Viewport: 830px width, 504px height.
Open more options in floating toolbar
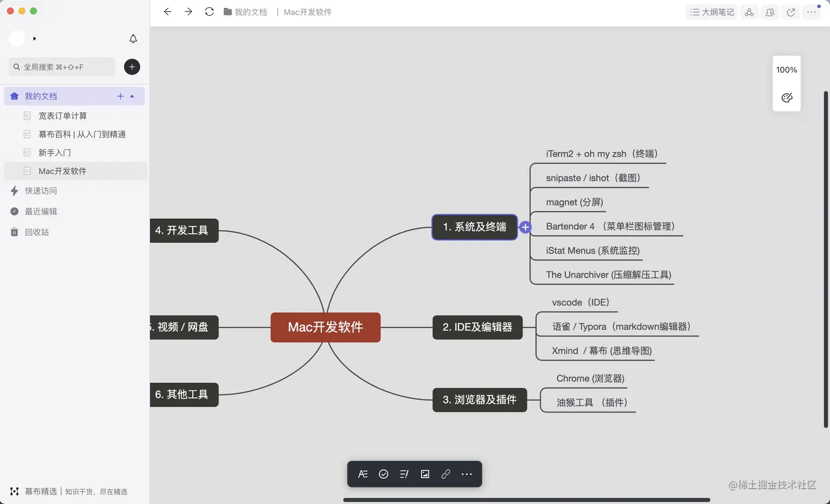click(467, 474)
